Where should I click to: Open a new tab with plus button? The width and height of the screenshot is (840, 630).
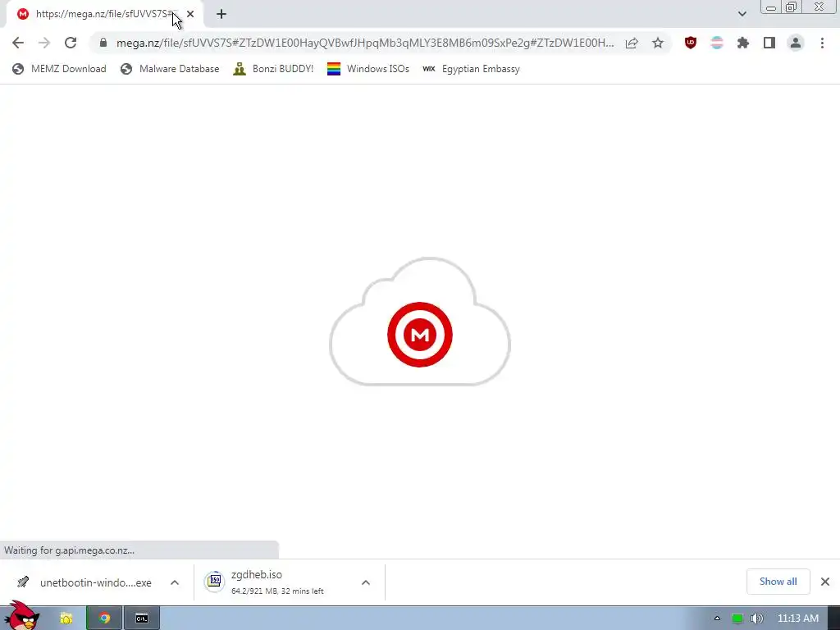[221, 14]
